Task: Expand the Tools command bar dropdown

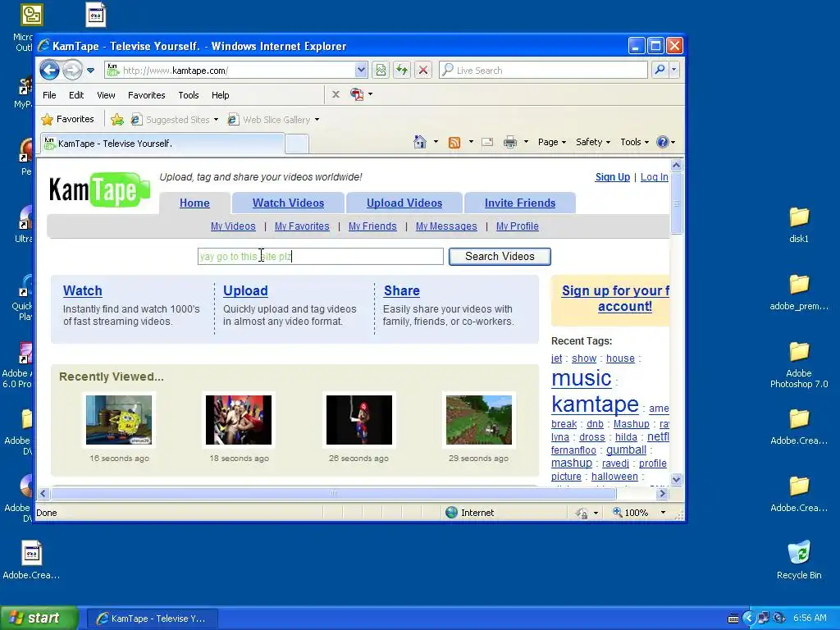Action: coord(634,142)
